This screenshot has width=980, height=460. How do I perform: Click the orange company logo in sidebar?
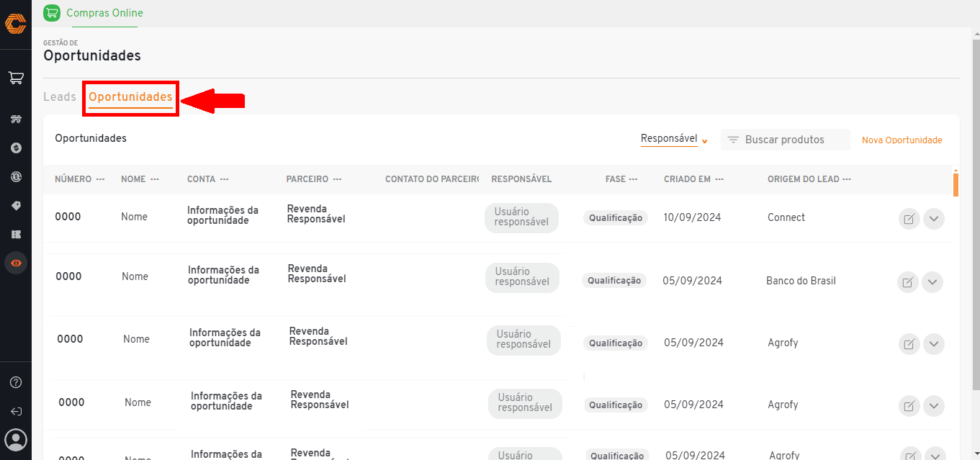pos(15,24)
